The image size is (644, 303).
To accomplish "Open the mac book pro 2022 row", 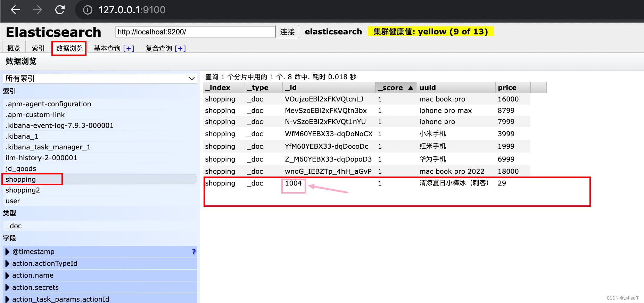I will pos(366,171).
